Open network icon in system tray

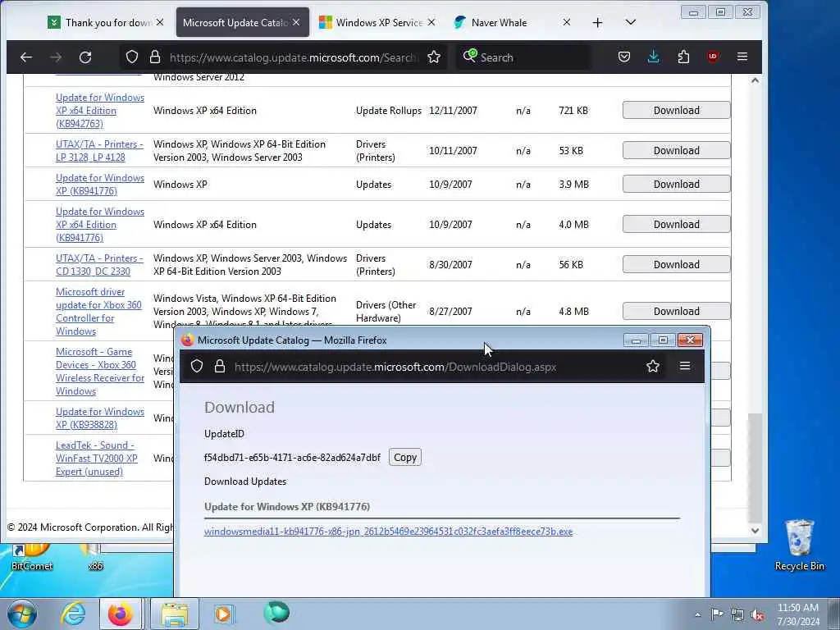[x=737, y=615]
